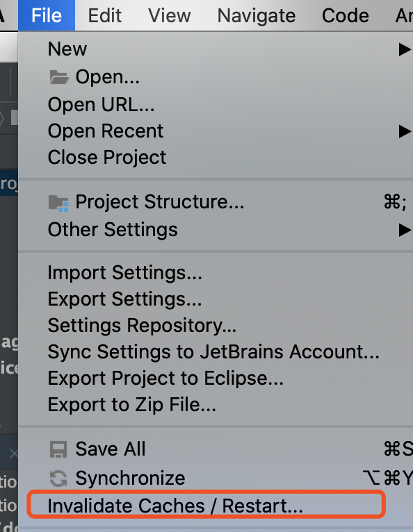413x532 pixels.
Task: Click the Save All floppy disk icon
Action: 58,449
